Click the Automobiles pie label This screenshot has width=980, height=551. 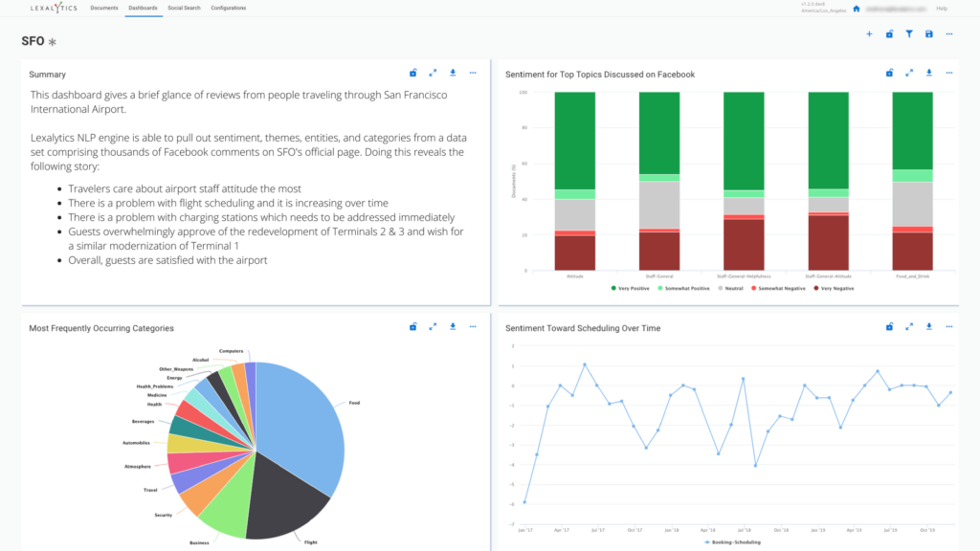[x=136, y=443]
